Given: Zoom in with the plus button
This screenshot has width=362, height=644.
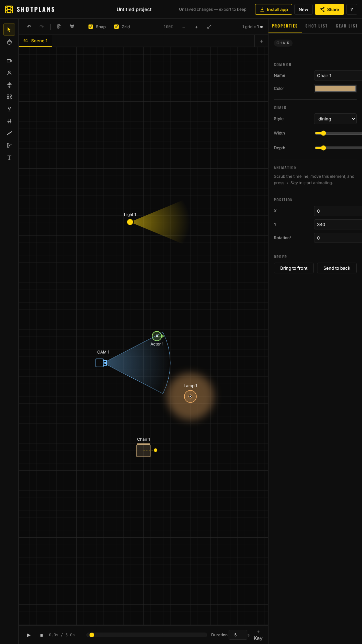Looking at the screenshot, I should click(x=196, y=27).
